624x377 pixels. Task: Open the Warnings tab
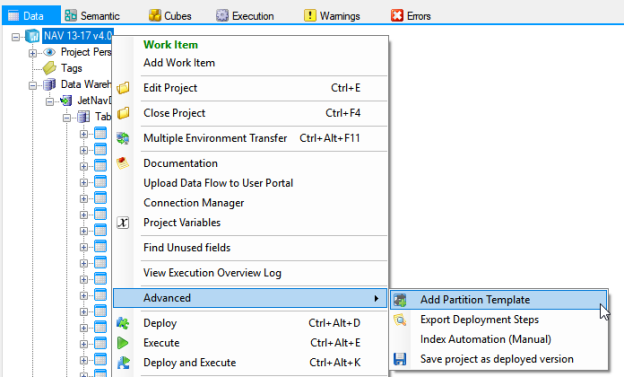[x=332, y=16]
